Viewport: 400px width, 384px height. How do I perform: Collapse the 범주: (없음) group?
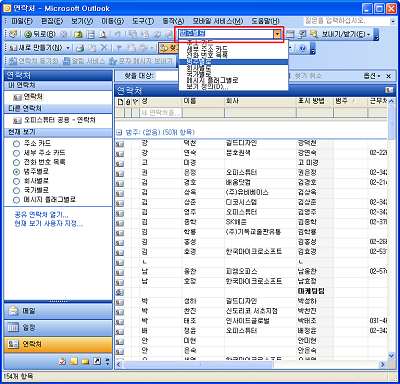click(x=119, y=133)
